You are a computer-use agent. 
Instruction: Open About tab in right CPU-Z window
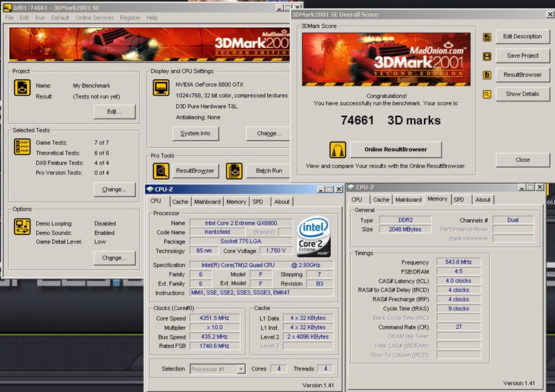coord(483,200)
